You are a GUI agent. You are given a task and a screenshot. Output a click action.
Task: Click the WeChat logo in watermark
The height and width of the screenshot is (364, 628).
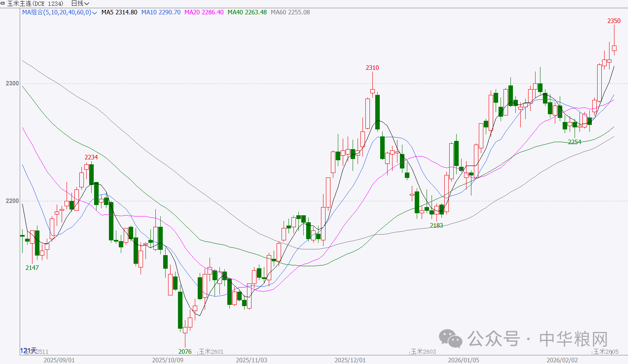coord(450,338)
